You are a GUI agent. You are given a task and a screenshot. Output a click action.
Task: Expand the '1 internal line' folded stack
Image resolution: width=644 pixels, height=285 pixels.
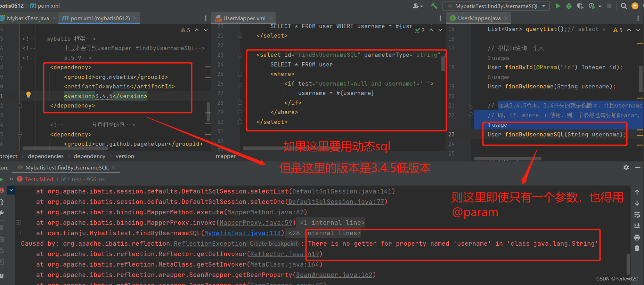pyautogui.click(x=18, y=222)
